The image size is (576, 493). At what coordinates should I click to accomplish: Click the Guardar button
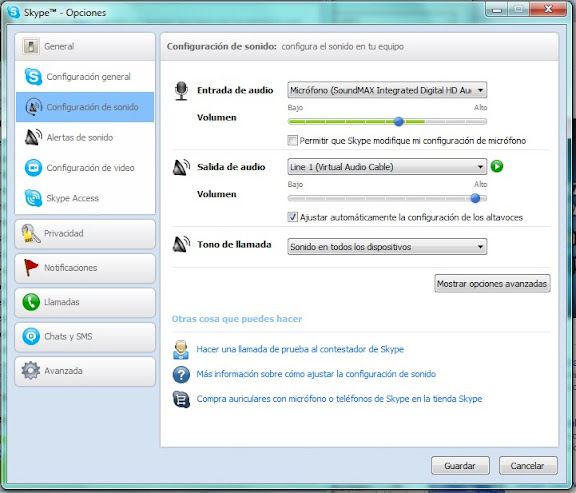[x=460, y=465]
